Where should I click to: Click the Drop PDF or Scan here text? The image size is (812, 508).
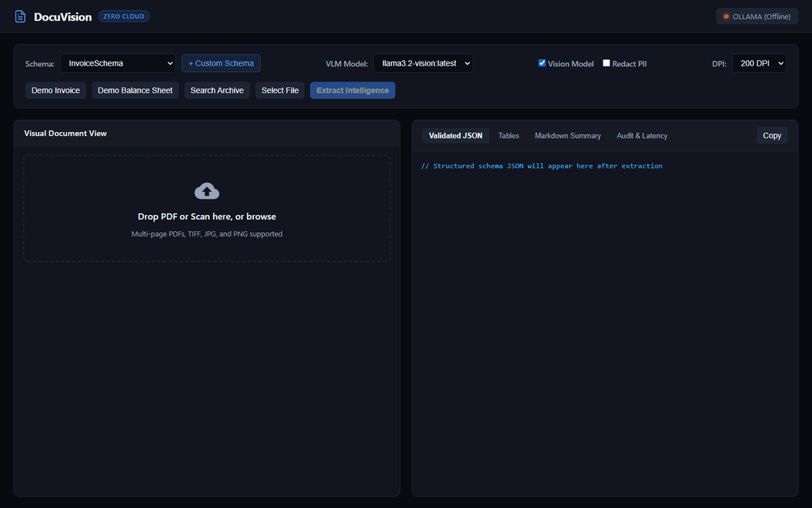click(x=207, y=217)
